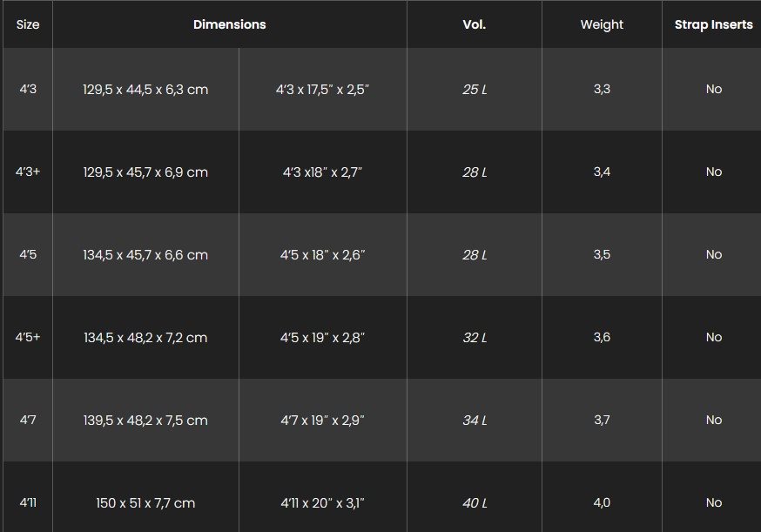This screenshot has width=761, height=532.
Task: Click the 4,0 weight cell
Action: [x=602, y=502]
